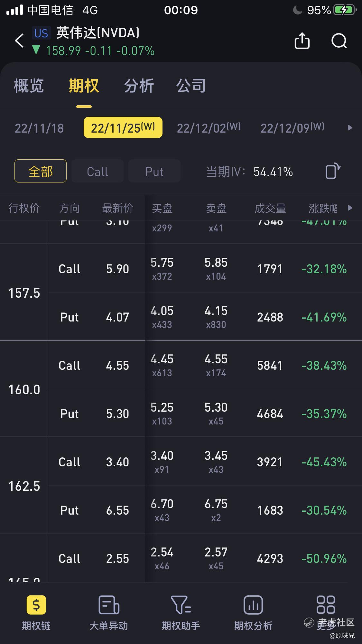Select the 全部 filter toggle

[41, 171]
